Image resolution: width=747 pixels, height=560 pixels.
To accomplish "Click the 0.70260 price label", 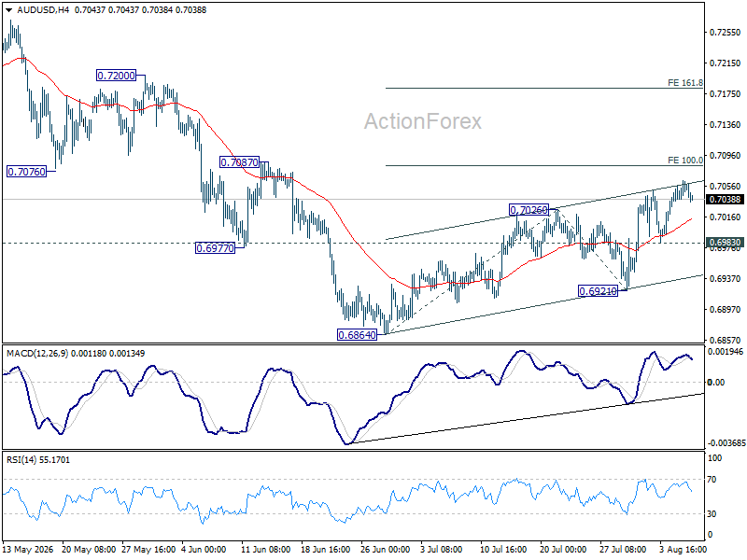I will tap(529, 209).
